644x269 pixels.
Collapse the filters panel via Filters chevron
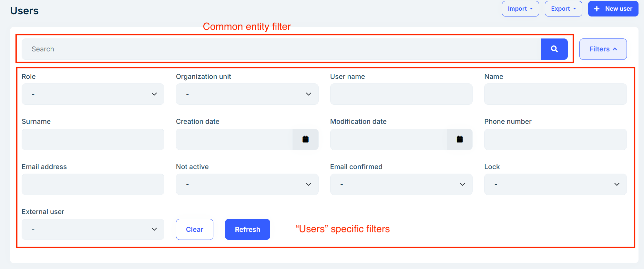[615, 49]
